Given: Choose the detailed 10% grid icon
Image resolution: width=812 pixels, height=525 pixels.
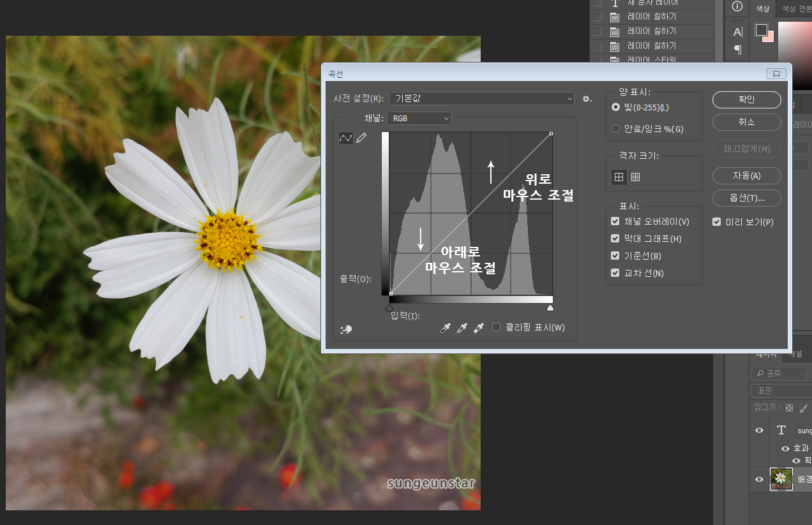Looking at the screenshot, I should [x=635, y=177].
